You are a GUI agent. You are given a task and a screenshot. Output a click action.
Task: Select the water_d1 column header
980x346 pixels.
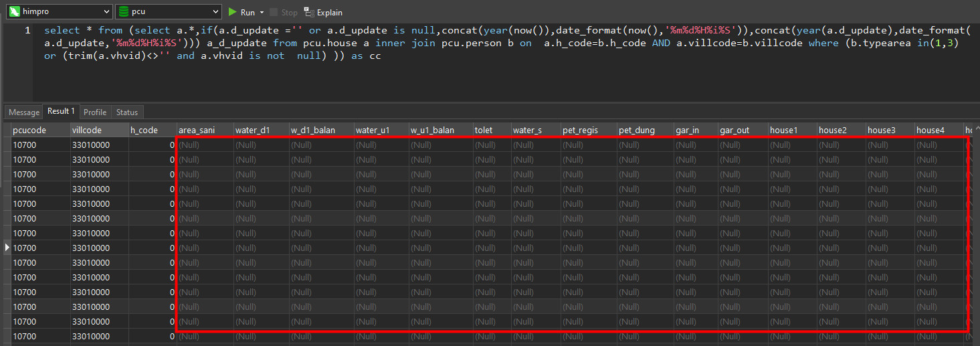coord(260,130)
